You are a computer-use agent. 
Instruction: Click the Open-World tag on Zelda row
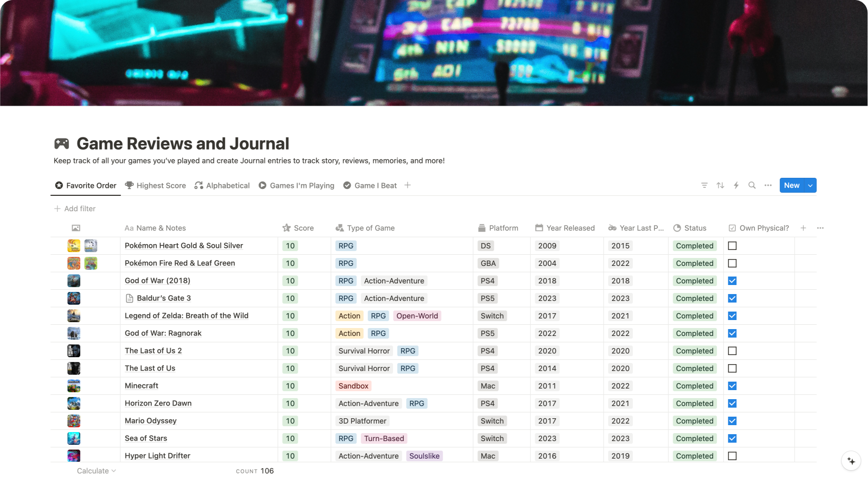[x=417, y=316]
